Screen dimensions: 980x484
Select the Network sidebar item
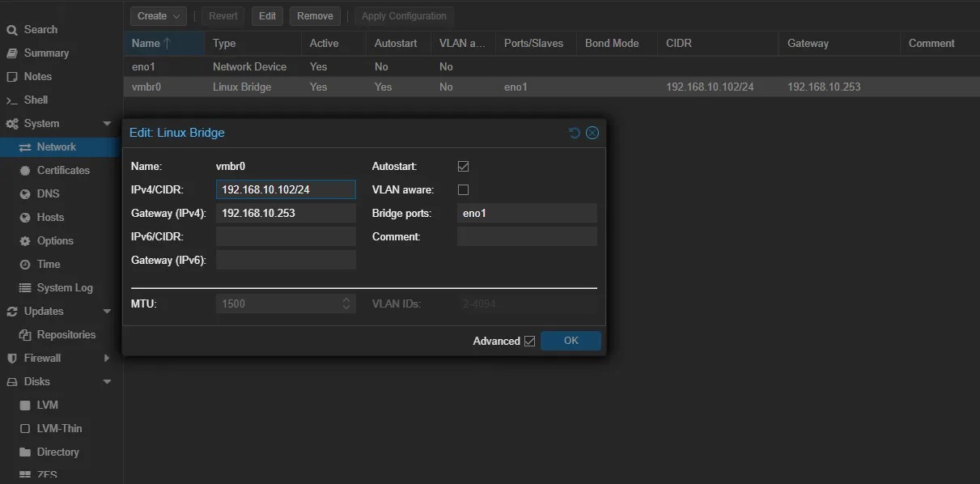click(57, 147)
